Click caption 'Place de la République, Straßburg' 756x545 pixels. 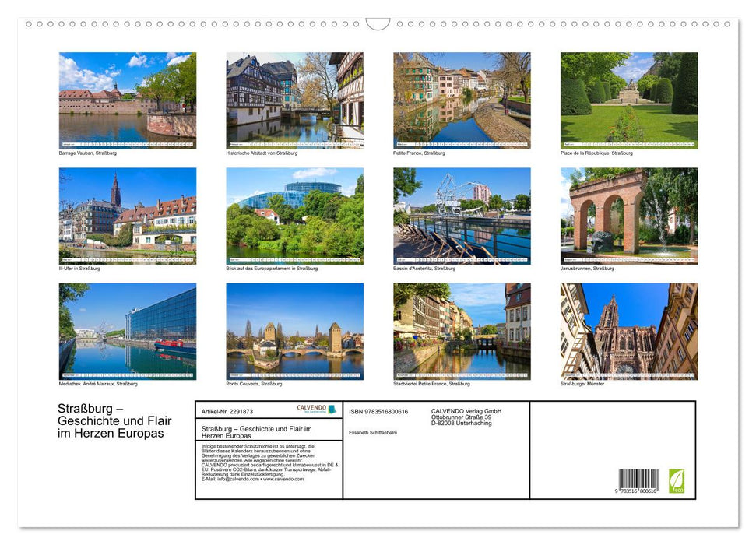pyautogui.click(x=596, y=153)
